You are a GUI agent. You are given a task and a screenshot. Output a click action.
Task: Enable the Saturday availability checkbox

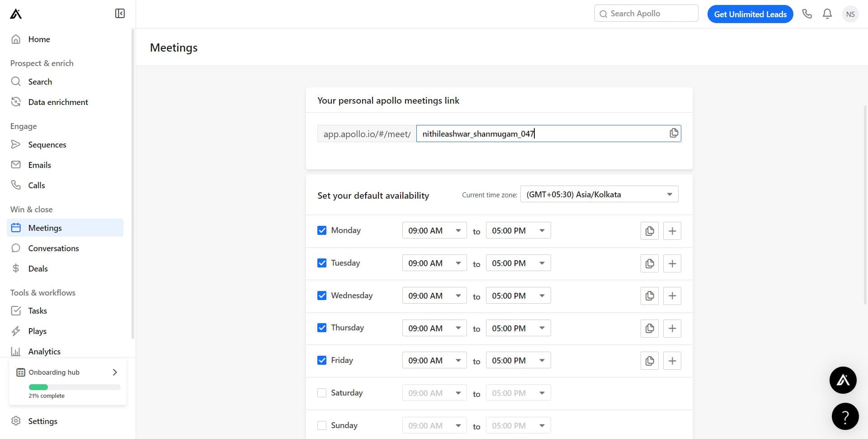pyautogui.click(x=322, y=393)
